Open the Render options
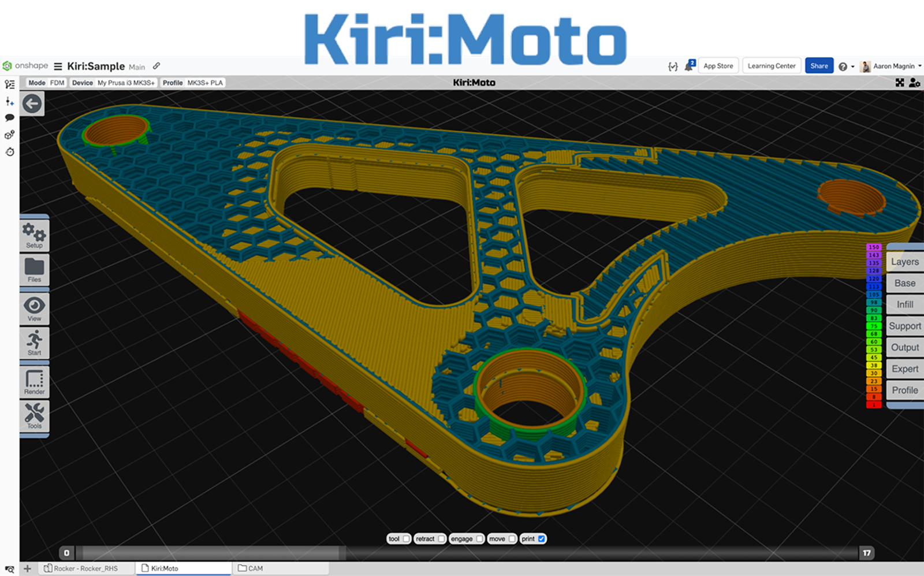924x576 pixels. (x=34, y=381)
